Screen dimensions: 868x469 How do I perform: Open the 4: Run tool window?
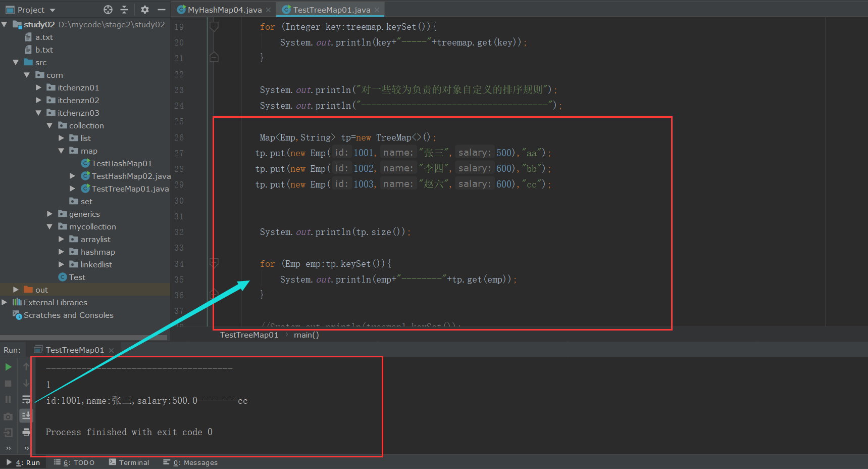tap(24, 462)
